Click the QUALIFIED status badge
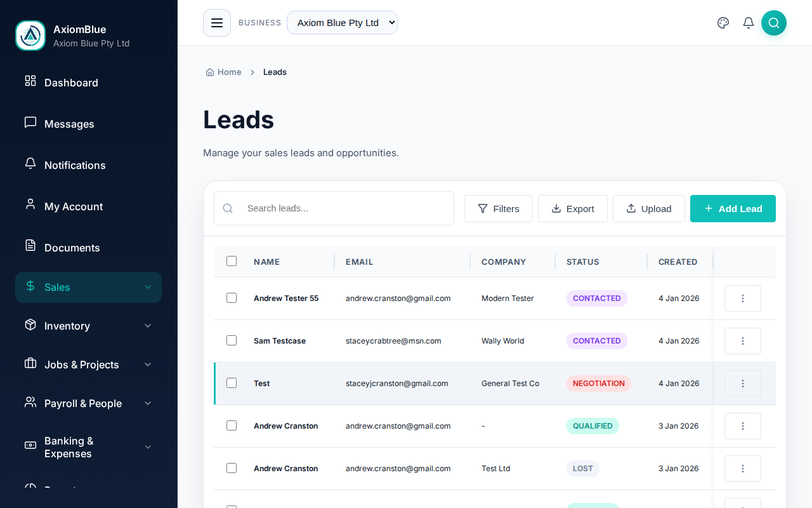Image resolution: width=812 pixels, height=508 pixels. point(593,426)
